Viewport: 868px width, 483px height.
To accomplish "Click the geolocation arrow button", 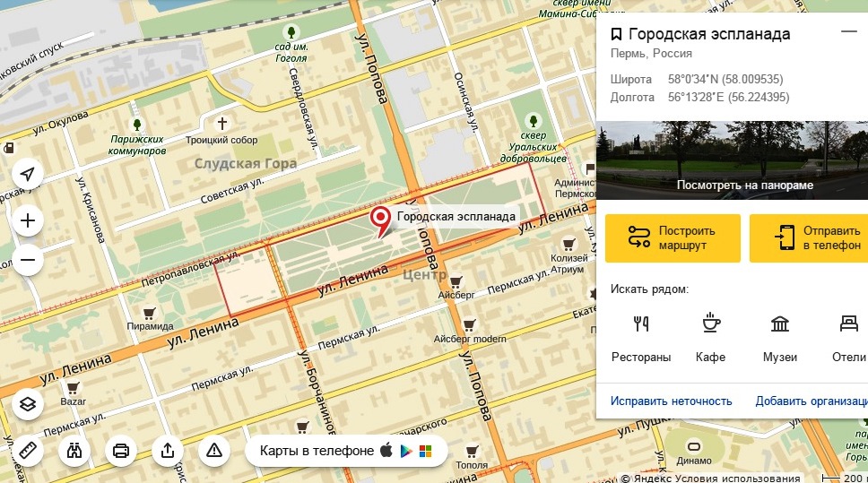I will [28, 174].
